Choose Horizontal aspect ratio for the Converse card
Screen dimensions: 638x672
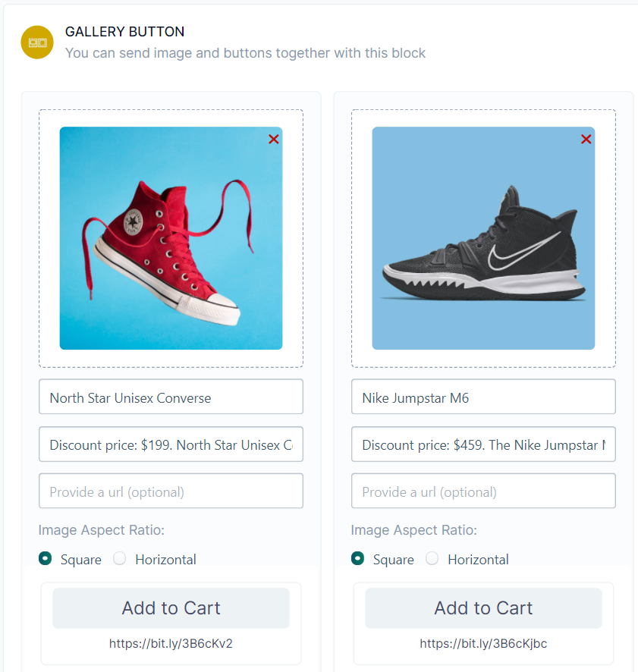[x=120, y=559]
